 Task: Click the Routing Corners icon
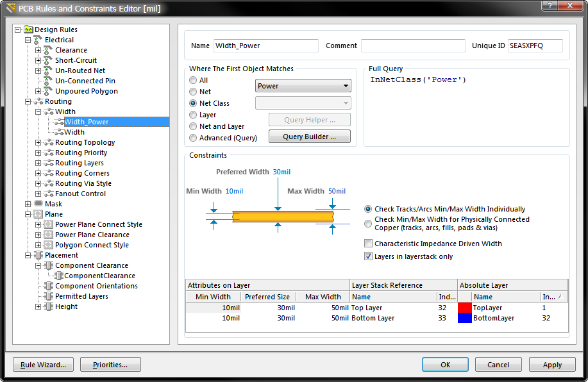(49, 173)
